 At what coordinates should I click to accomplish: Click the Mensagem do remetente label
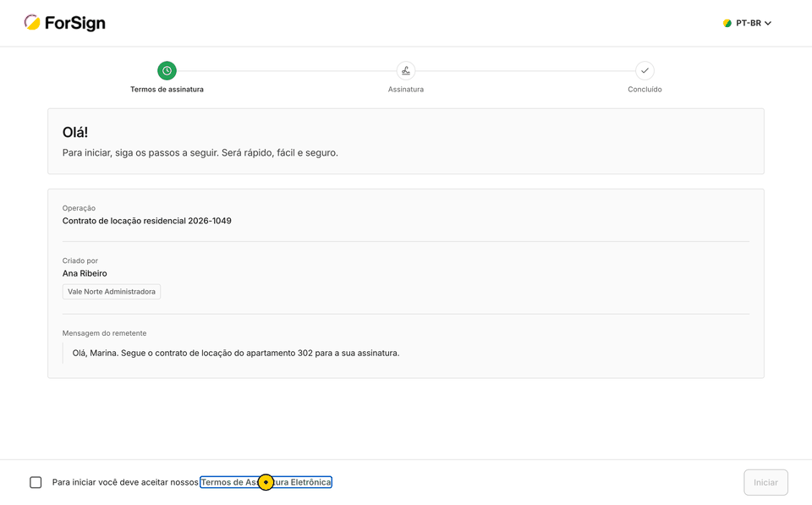pyautogui.click(x=104, y=333)
